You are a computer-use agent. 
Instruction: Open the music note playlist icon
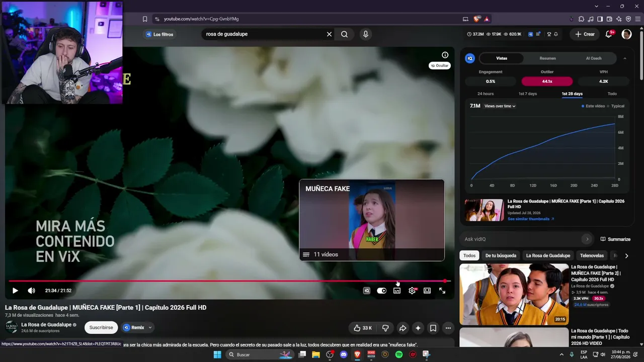click(x=591, y=19)
